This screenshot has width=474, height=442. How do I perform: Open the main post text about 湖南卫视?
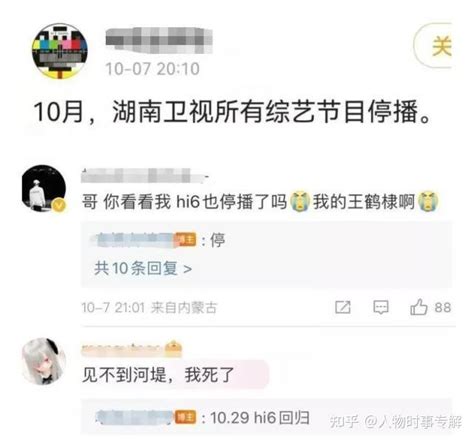pyautogui.click(x=232, y=111)
